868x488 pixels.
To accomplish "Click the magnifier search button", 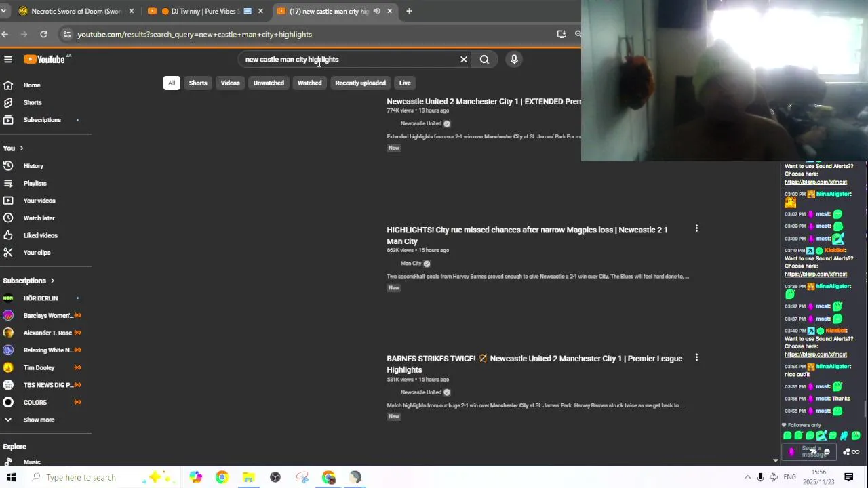I will coord(484,60).
